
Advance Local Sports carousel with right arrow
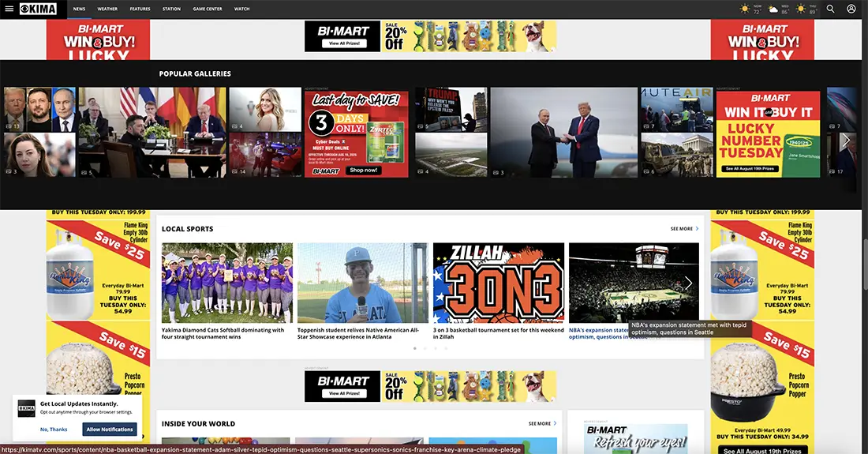point(688,283)
